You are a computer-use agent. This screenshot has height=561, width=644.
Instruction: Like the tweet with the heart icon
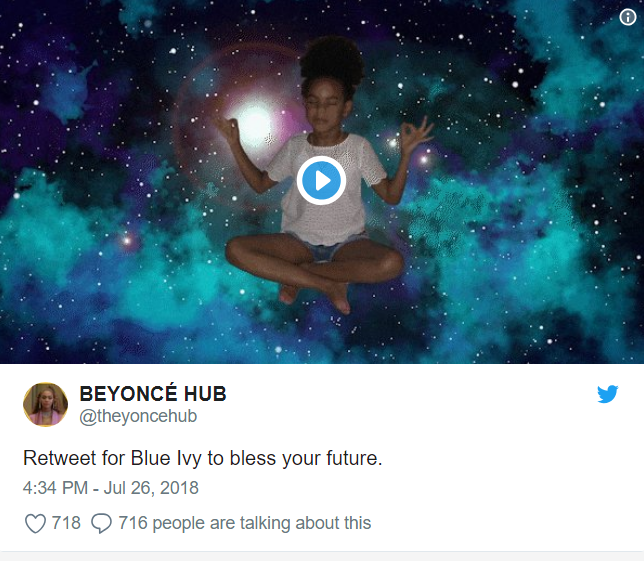click(35, 523)
